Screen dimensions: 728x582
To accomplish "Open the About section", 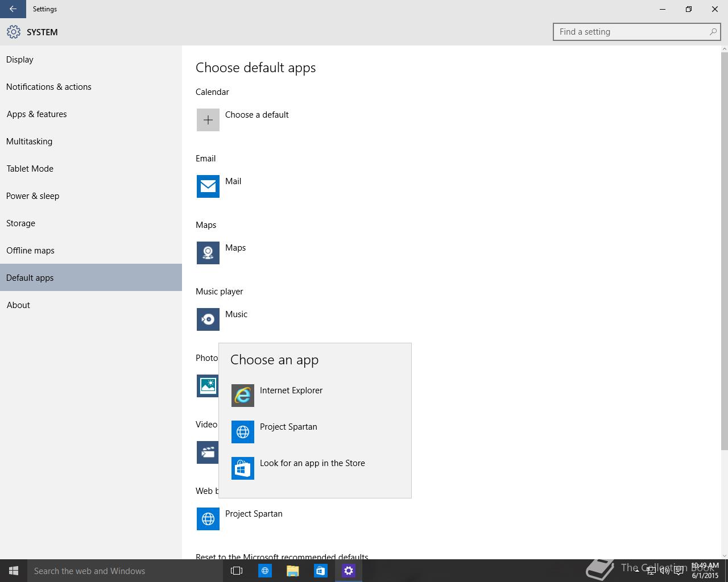I will [x=91, y=305].
